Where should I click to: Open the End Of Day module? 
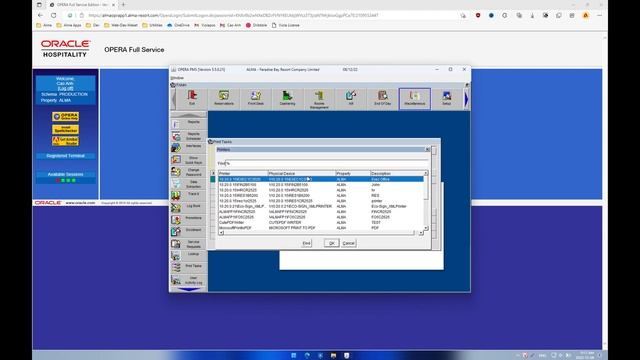click(x=382, y=98)
